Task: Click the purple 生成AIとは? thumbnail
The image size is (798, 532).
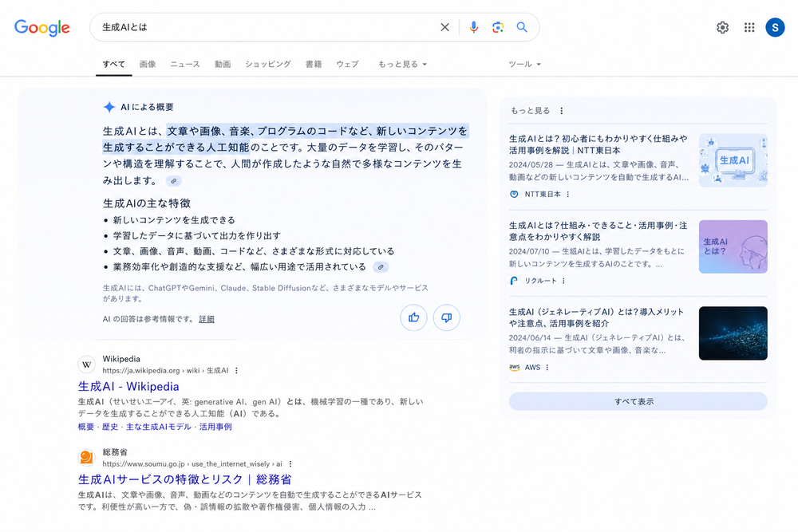Action: click(x=733, y=246)
